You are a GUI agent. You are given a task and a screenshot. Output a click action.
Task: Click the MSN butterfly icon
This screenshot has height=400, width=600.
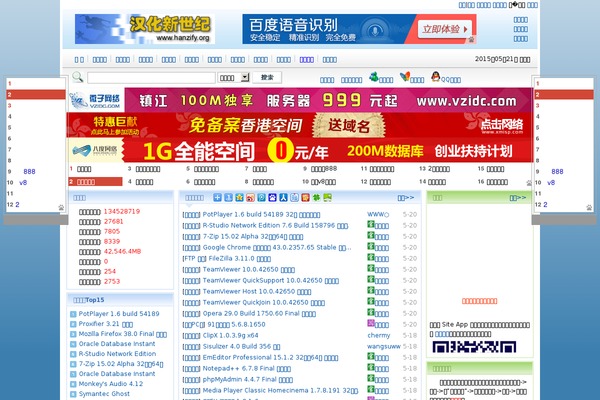[x=404, y=77]
